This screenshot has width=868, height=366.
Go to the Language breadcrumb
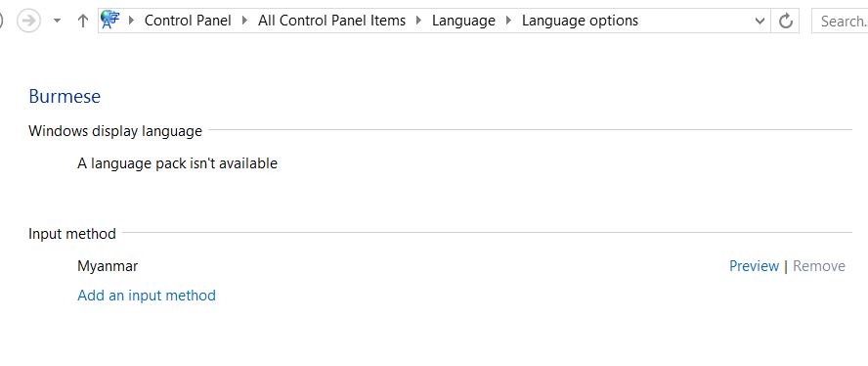coord(464,22)
